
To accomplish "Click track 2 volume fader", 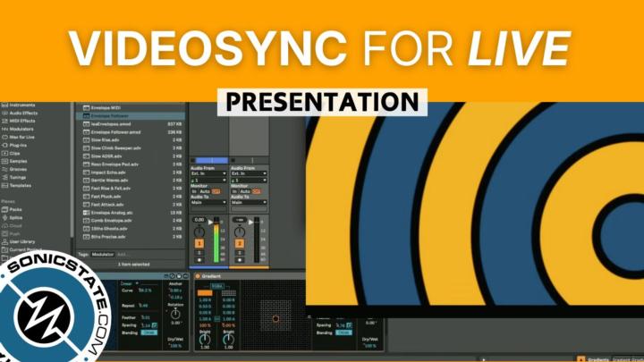I will 250,222.
